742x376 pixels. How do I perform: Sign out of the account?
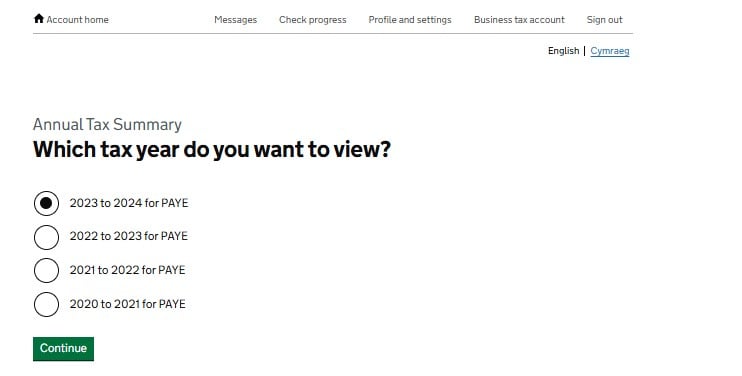click(x=605, y=20)
